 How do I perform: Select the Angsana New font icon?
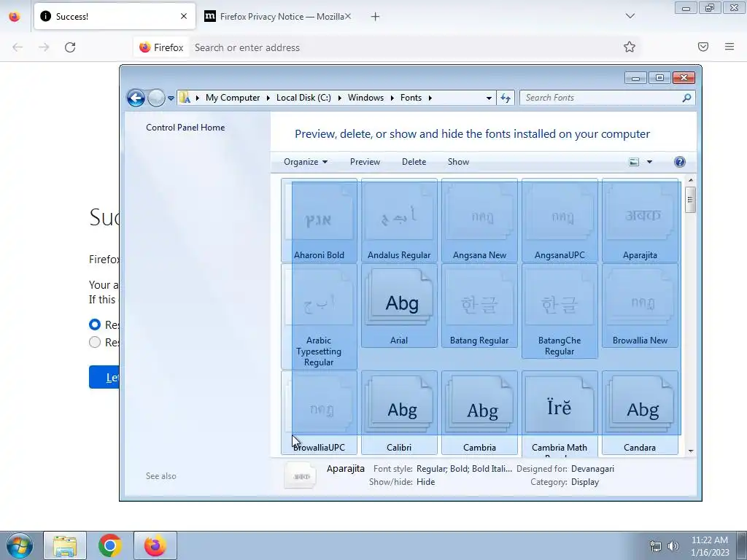[x=479, y=220]
